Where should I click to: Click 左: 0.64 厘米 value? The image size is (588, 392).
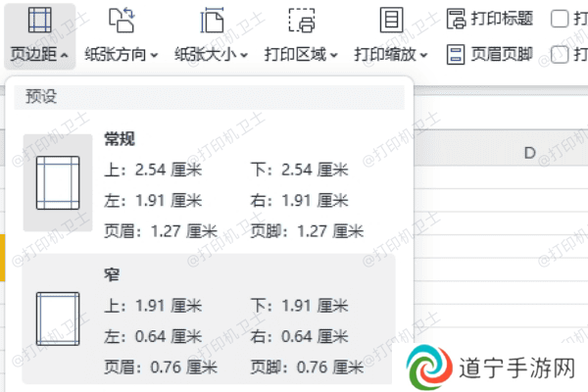click(153, 336)
